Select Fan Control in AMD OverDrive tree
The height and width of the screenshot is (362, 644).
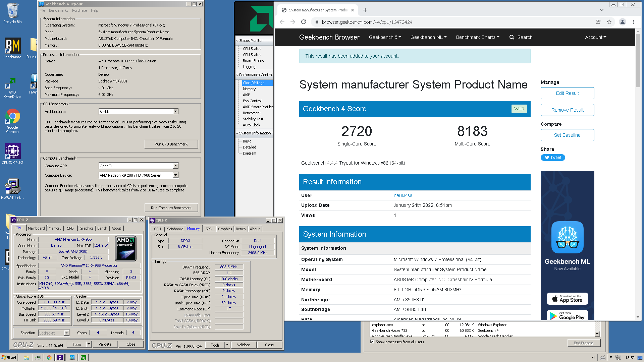[x=252, y=101]
